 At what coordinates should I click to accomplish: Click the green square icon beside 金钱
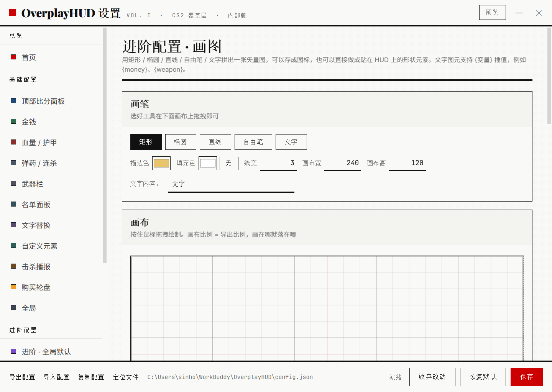[x=13, y=121]
